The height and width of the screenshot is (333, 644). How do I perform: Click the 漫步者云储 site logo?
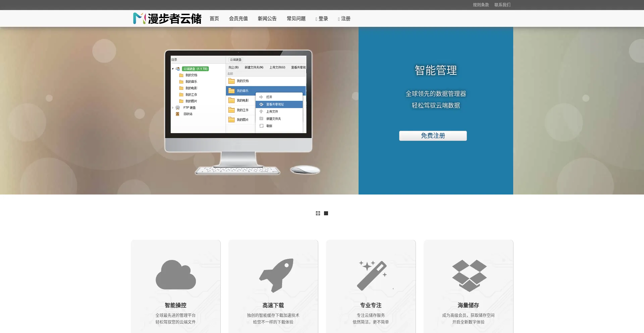(167, 18)
